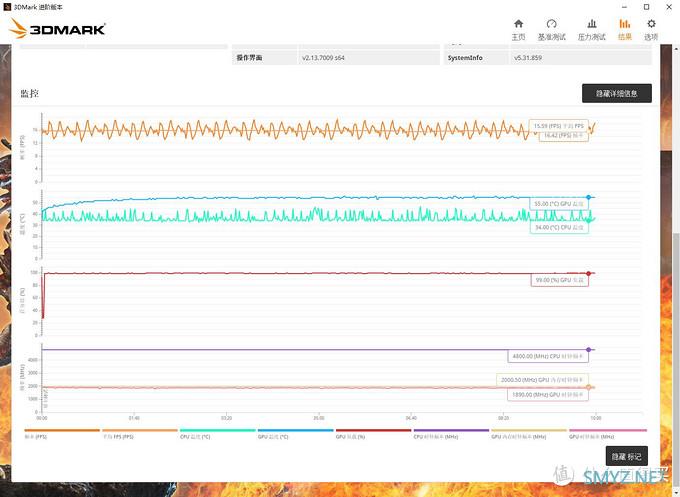
Task: Click the 15.59 (FPS) label
Action: [x=559, y=126]
